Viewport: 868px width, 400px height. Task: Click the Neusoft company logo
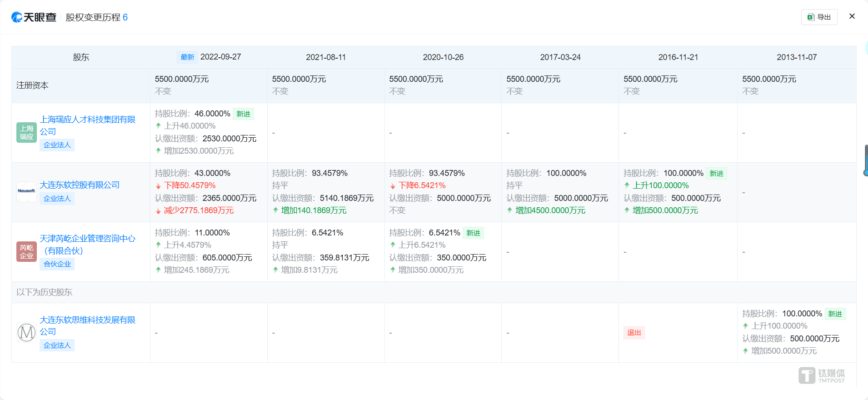(26, 192)
